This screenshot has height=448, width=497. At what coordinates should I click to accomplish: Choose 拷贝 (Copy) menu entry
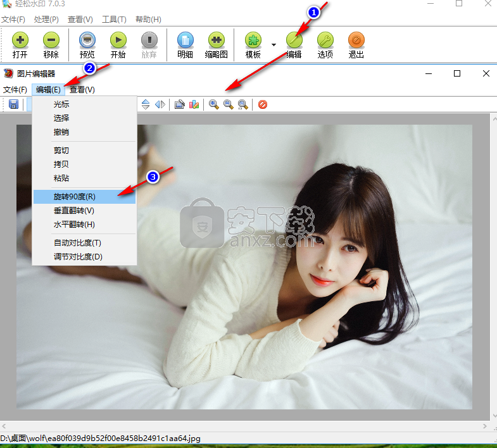pos(85,165)
